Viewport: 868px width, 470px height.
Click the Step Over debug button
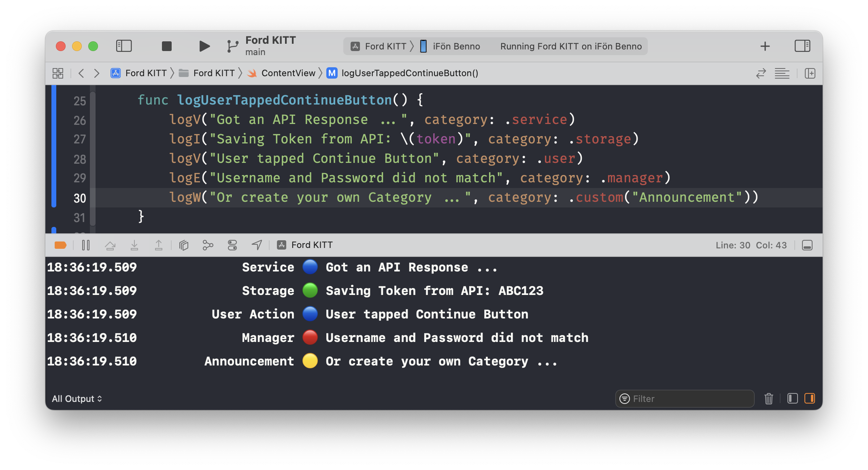[x=110, y=245]
